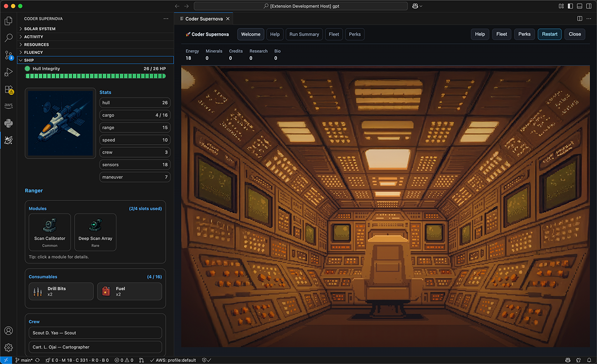The image size is (597, 364).
Task: Open the Fleet tab beside Run Summary
Action: [334, 34]
